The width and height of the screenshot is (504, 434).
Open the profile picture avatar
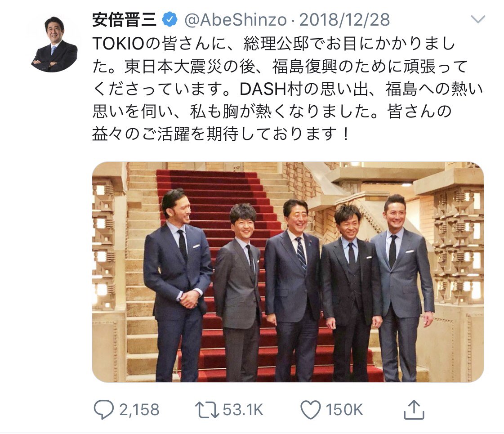pos(54,45)
